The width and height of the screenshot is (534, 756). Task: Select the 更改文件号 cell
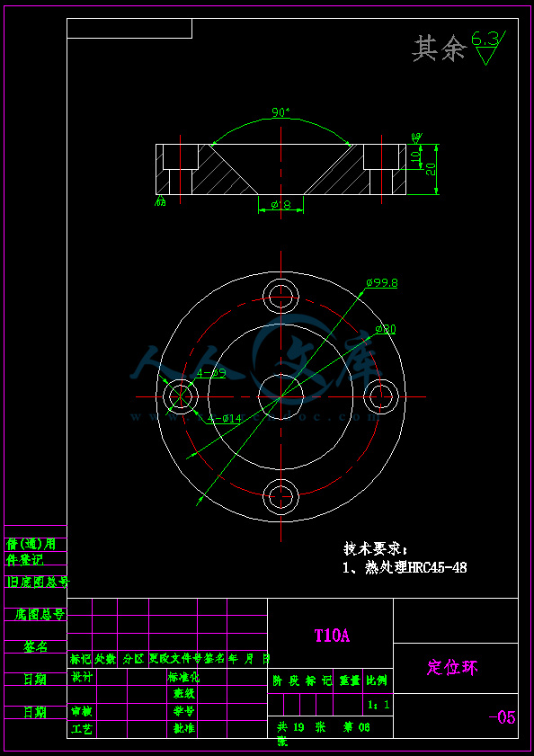175,659
